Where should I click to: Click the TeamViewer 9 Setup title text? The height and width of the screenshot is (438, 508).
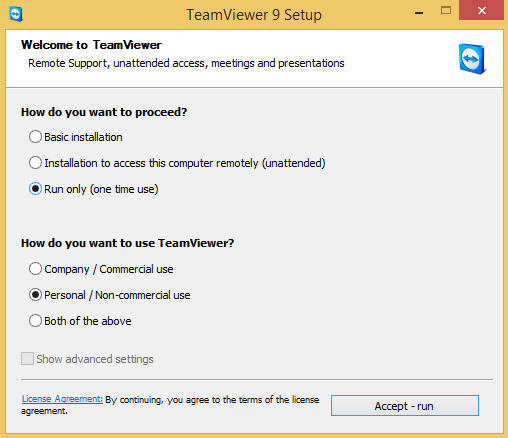[254, 15]
